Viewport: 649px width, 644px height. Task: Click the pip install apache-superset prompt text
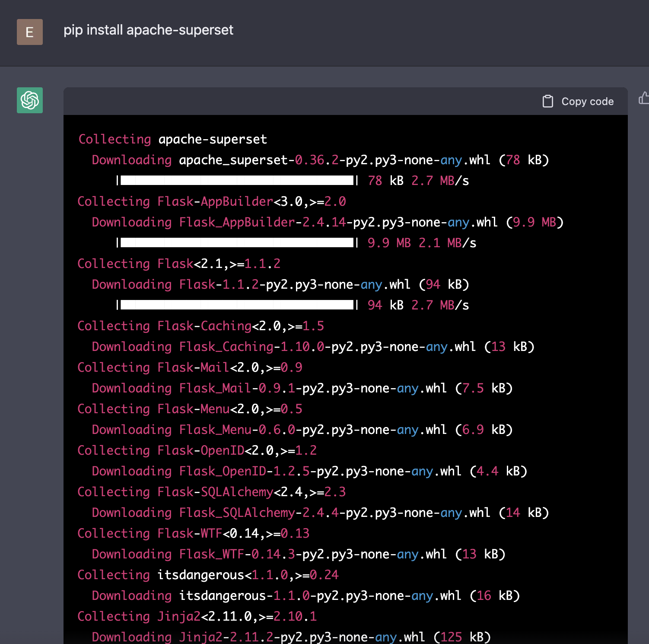tap(149, 30)
